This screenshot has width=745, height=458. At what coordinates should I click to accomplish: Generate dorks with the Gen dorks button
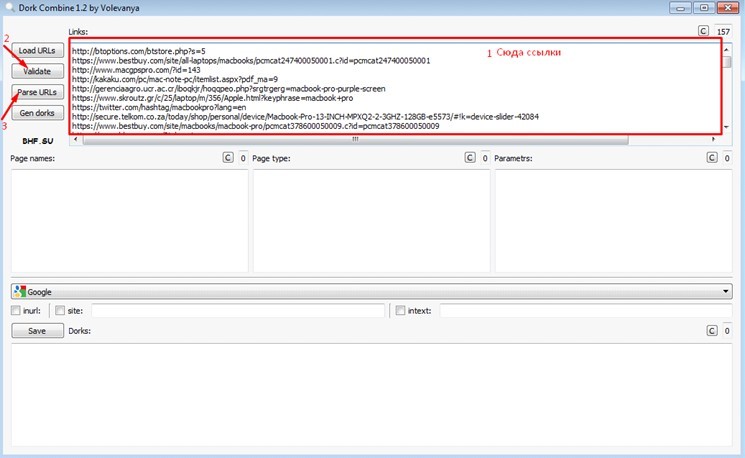click(x=37, y=113)
